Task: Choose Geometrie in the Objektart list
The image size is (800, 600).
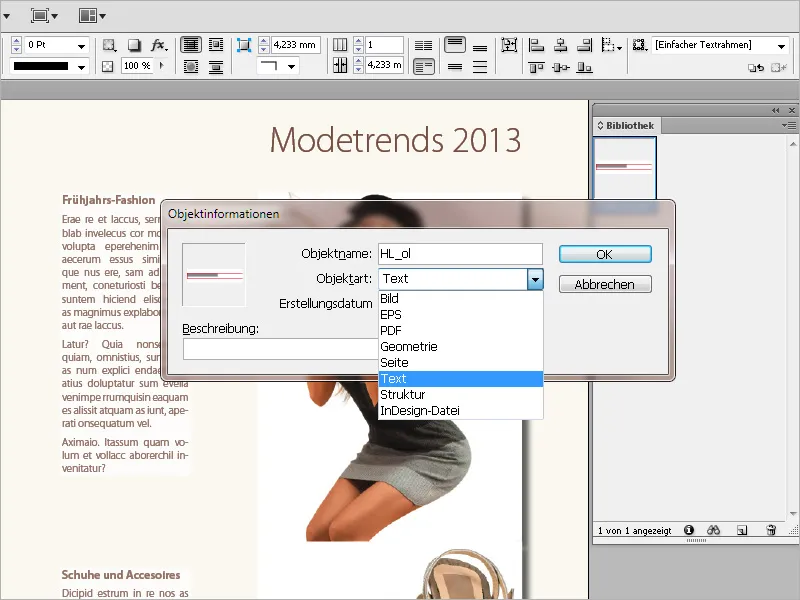Action: 460,346
